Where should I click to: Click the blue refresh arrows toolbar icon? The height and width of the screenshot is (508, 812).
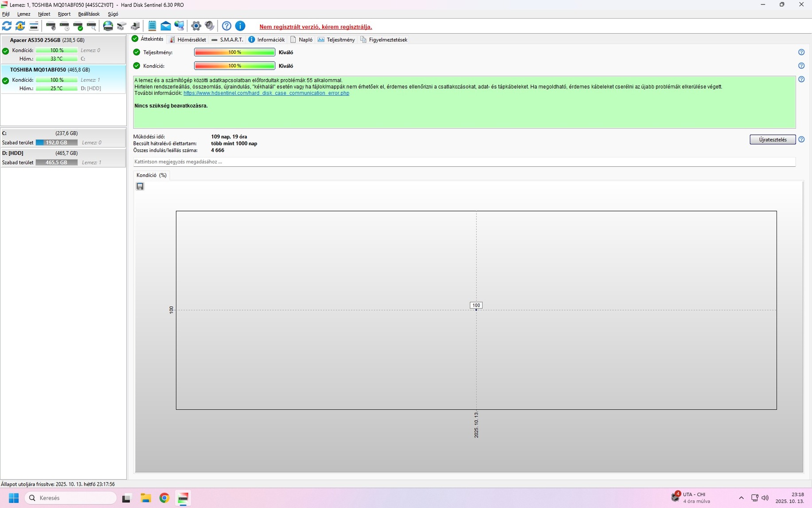(7, 26)
